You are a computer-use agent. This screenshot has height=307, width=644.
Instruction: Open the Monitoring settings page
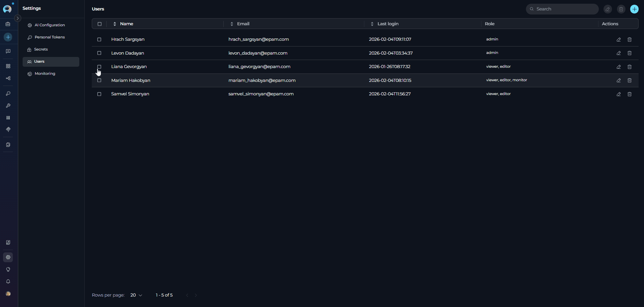(x=45, y=74)
